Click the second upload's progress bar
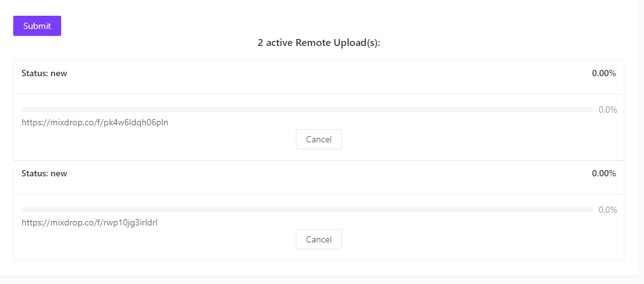 (307, 210)
